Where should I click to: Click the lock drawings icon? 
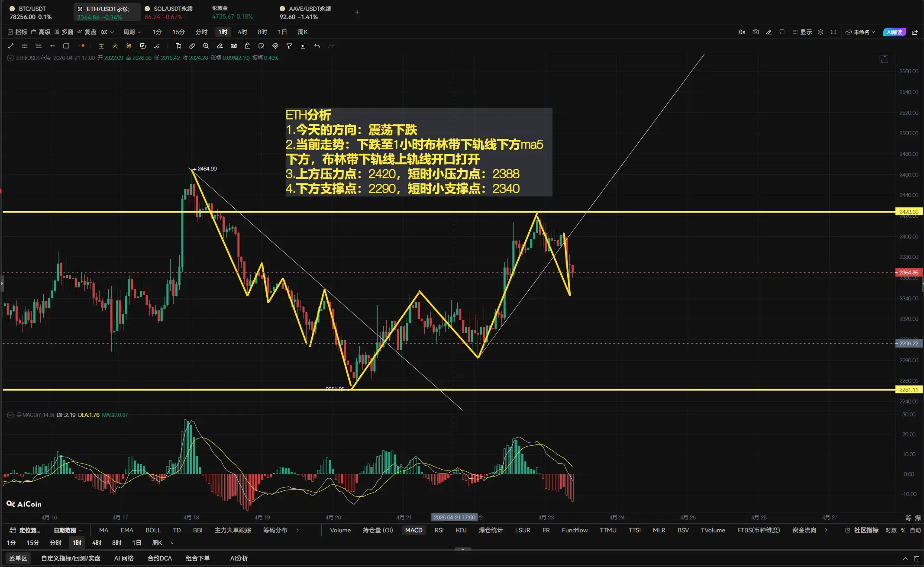tap(248, 46)
